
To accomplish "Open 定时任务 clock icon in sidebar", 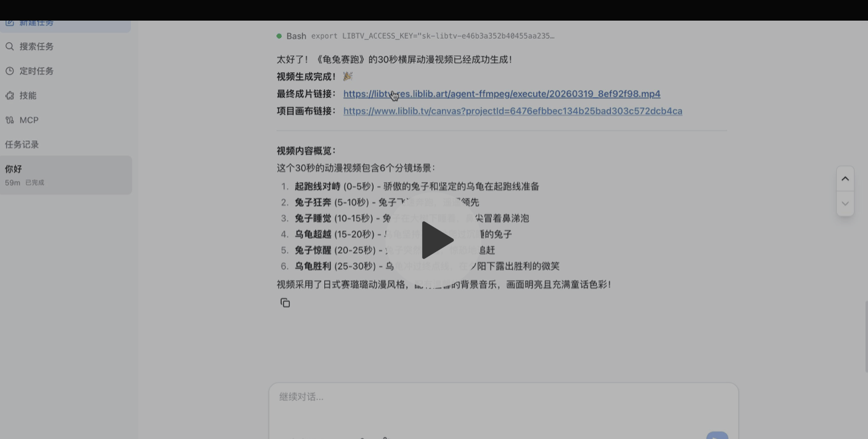I will [9, 71].
